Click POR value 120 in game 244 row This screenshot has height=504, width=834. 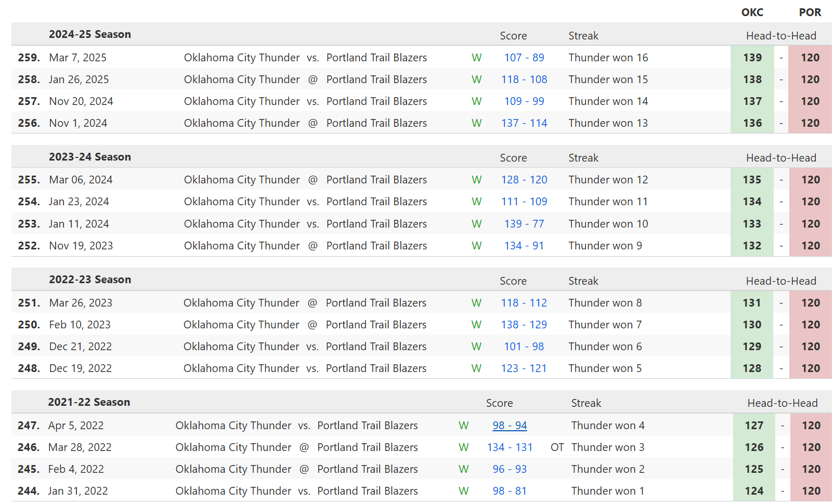point(811,491)
